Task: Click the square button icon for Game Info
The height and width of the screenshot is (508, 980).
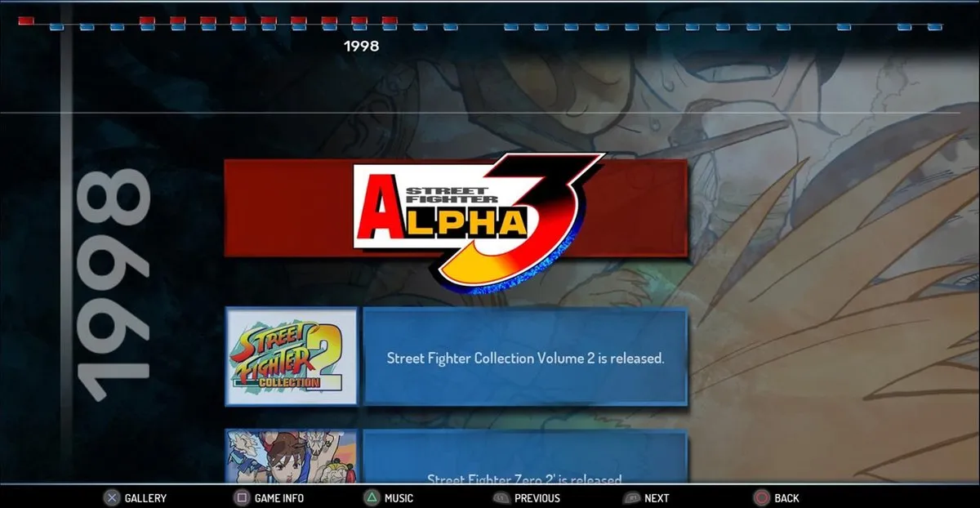Action: 242,497
